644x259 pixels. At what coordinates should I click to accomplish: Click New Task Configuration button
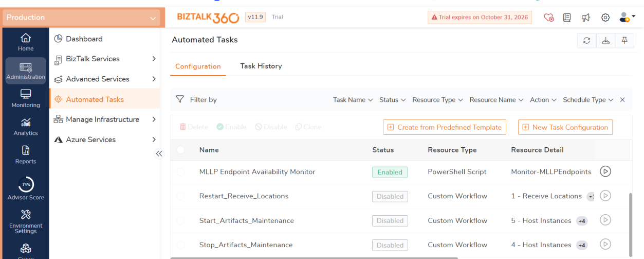pos(565,127)
